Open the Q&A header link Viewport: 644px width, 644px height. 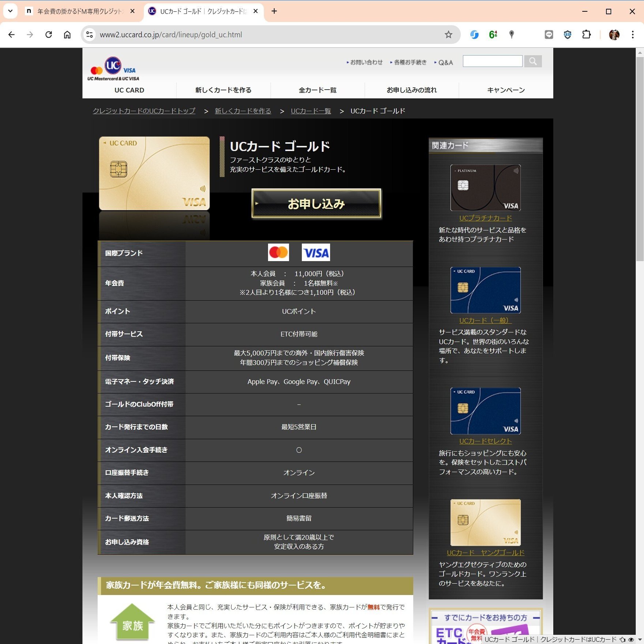445,63
